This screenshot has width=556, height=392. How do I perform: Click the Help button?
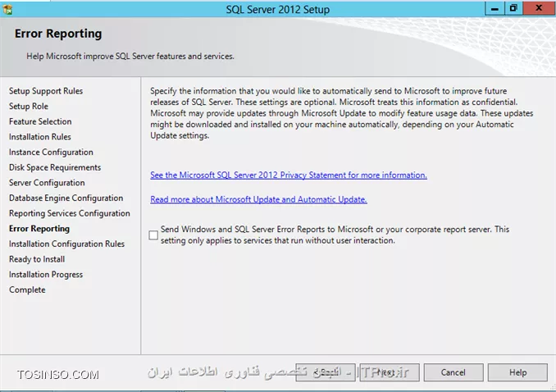517,372
